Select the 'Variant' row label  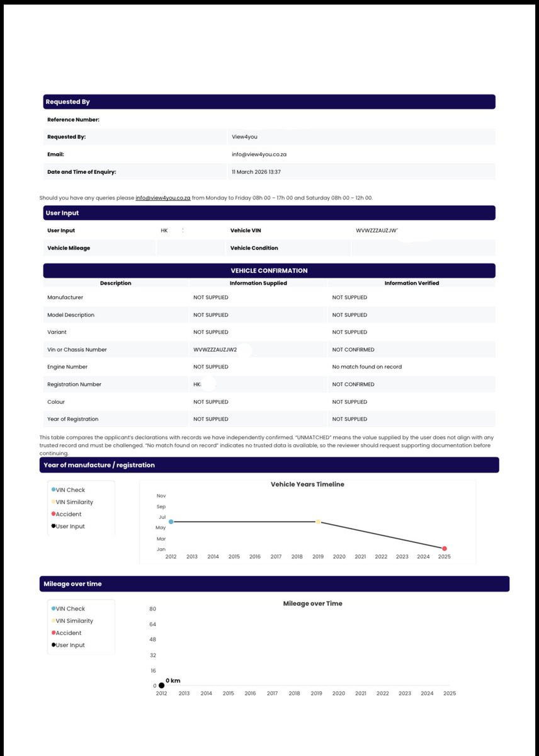coord(57,332)
